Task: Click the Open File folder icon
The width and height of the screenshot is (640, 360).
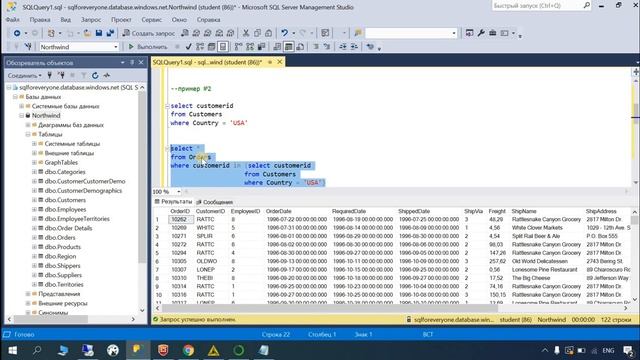Action: (87, 33)
